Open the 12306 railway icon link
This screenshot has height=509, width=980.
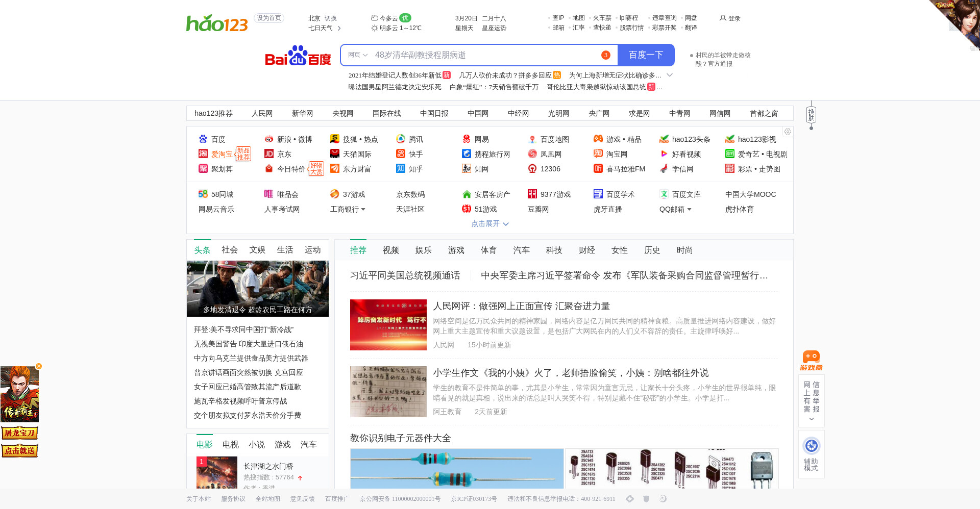(532, 169)
